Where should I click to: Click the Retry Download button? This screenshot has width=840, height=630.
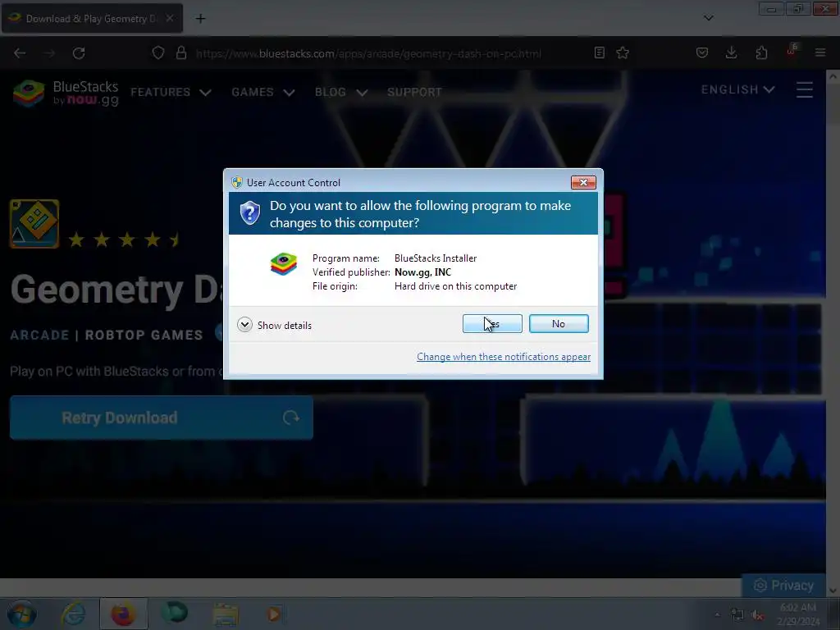pos(162,418)
